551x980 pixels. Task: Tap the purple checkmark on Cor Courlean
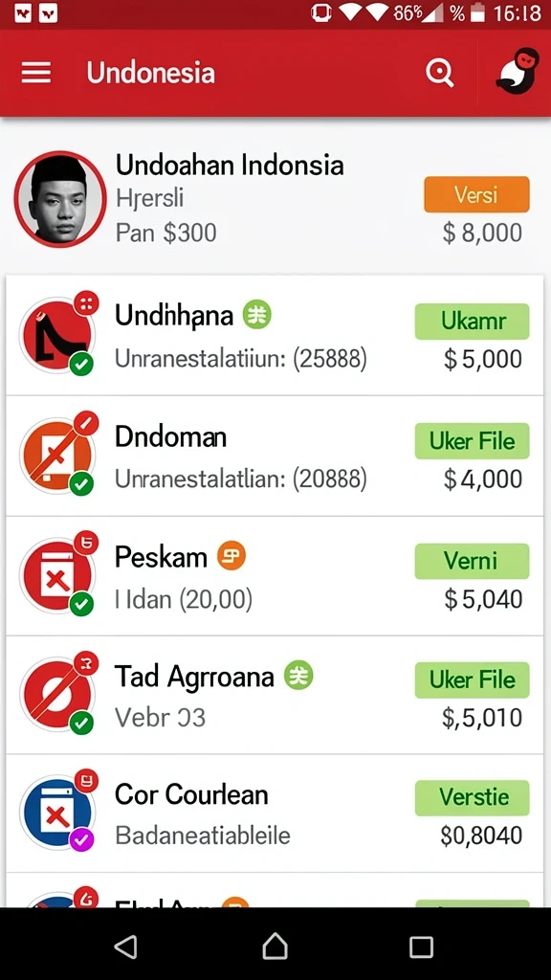point(81,840)
